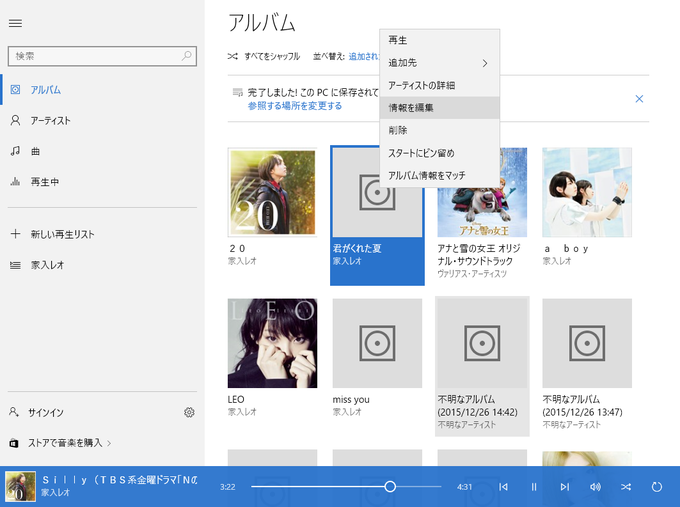
Task: Click ヴァリアス・アーティスツ artist label
Action: 472,274
